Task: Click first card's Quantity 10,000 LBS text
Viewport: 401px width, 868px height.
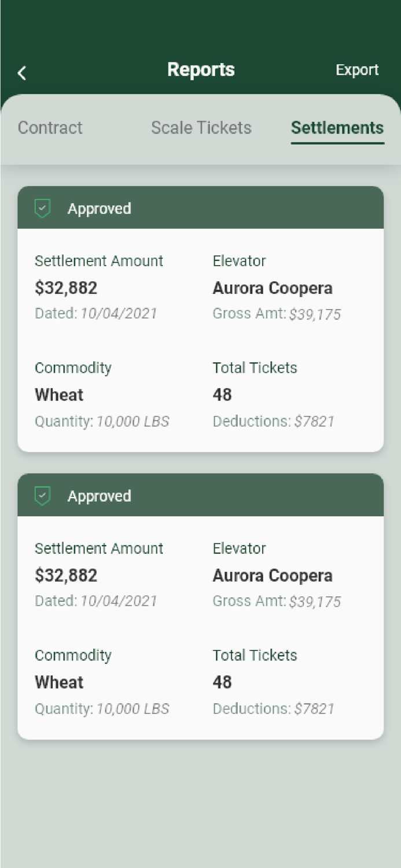Action: 102,421
